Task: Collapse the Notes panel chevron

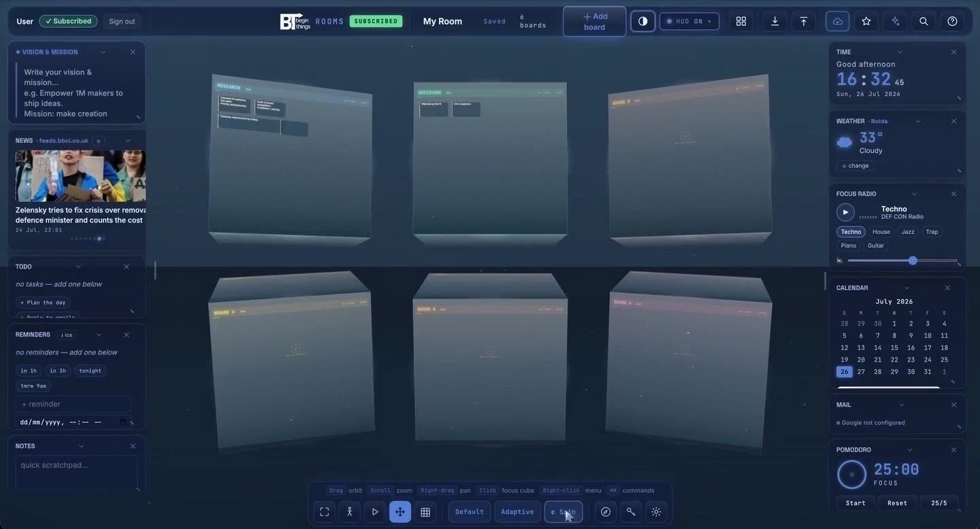Action: coord(81,446)
